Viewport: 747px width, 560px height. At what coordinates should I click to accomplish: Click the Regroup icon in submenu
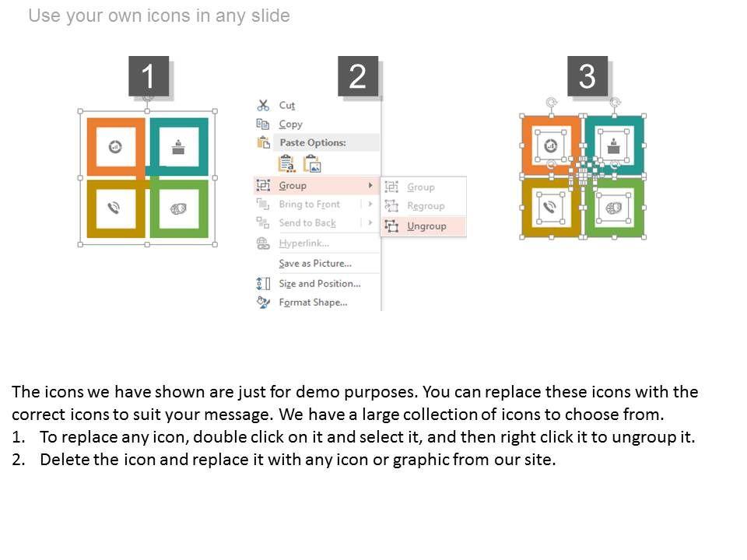[x=391, y=205]
